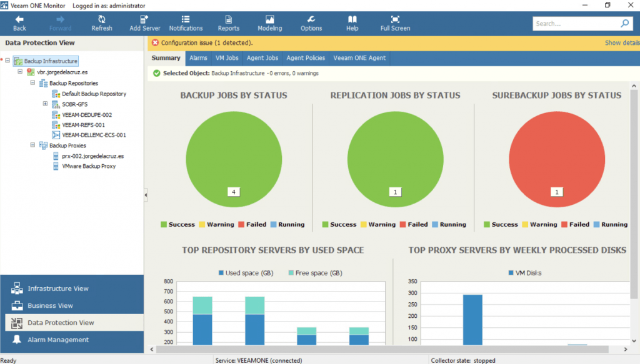Collapse the Backup Repositories tree node

tap(33, 83)
